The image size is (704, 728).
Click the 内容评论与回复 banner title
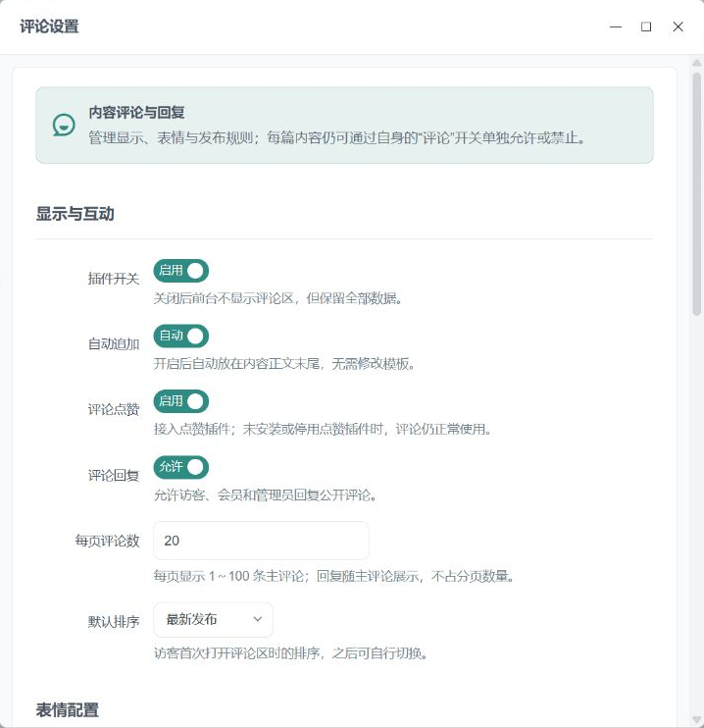[x=136, y=113]
